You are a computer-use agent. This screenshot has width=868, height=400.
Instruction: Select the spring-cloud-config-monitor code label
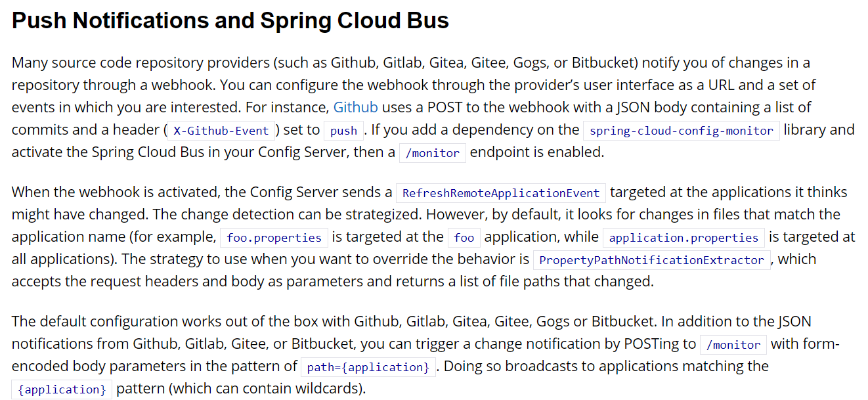point(681,131)
